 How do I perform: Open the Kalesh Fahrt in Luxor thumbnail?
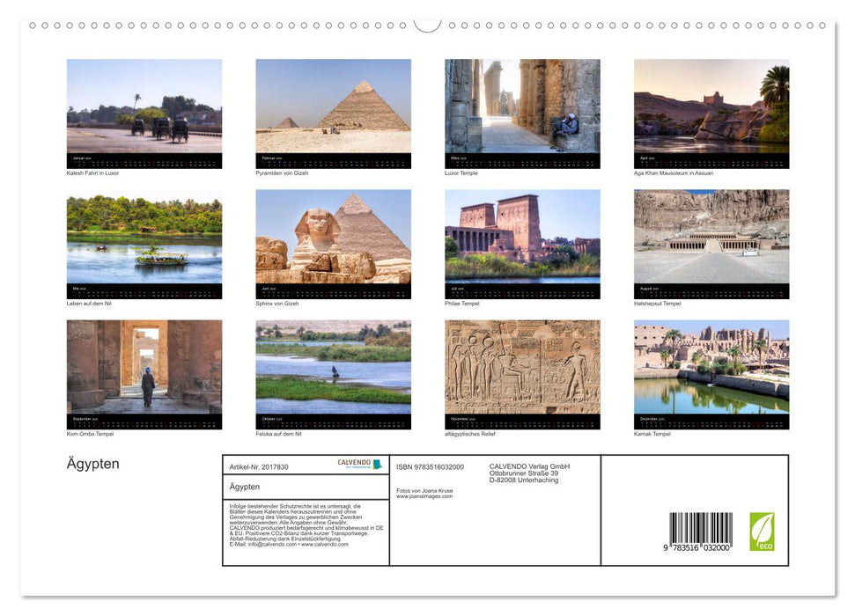(144, 106)
